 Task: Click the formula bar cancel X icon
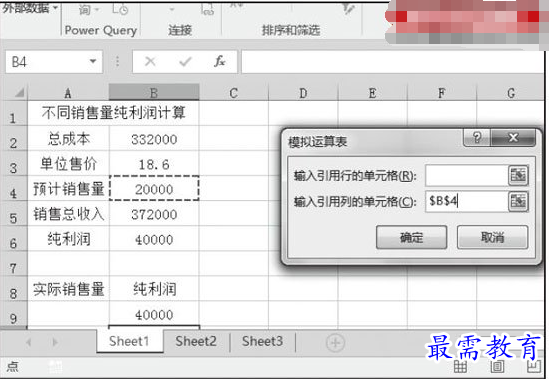click(x=150, y=62)
